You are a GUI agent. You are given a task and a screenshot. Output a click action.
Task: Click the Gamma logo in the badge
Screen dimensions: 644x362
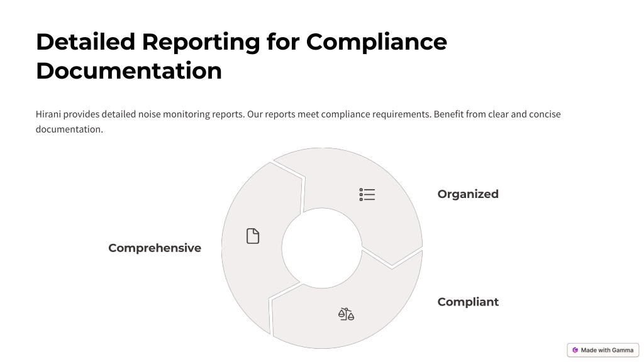point(575,350)
